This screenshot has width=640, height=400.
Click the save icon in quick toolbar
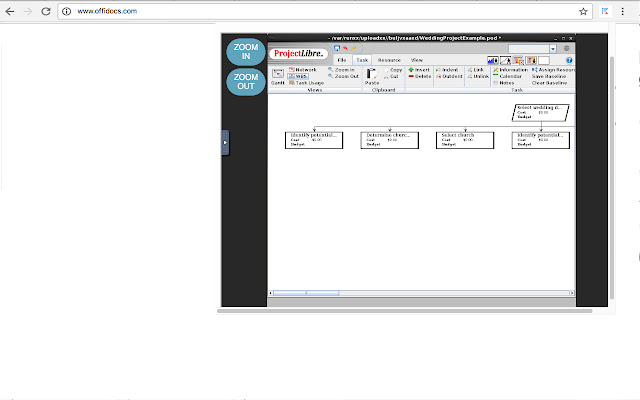(x=337, y=48)
